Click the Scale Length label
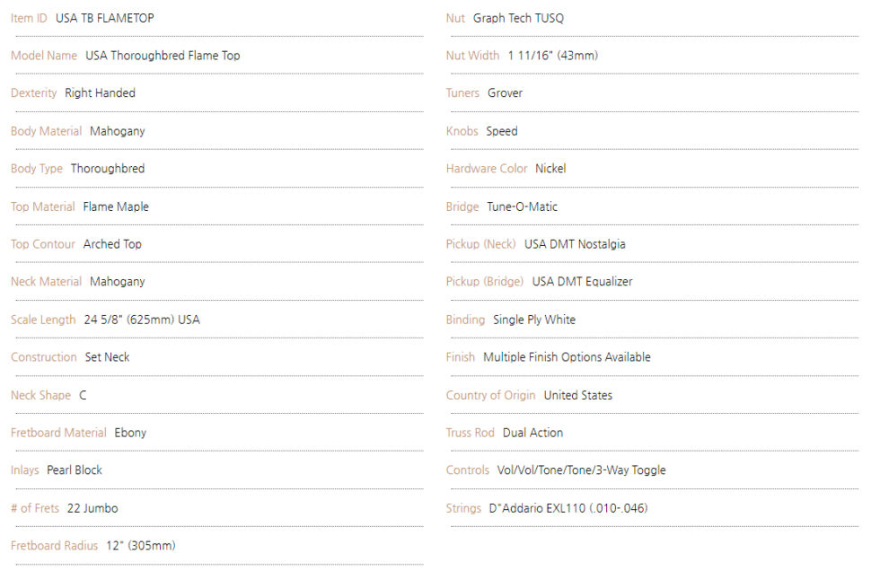The image size is (880, 588). [x=43, y=320]
